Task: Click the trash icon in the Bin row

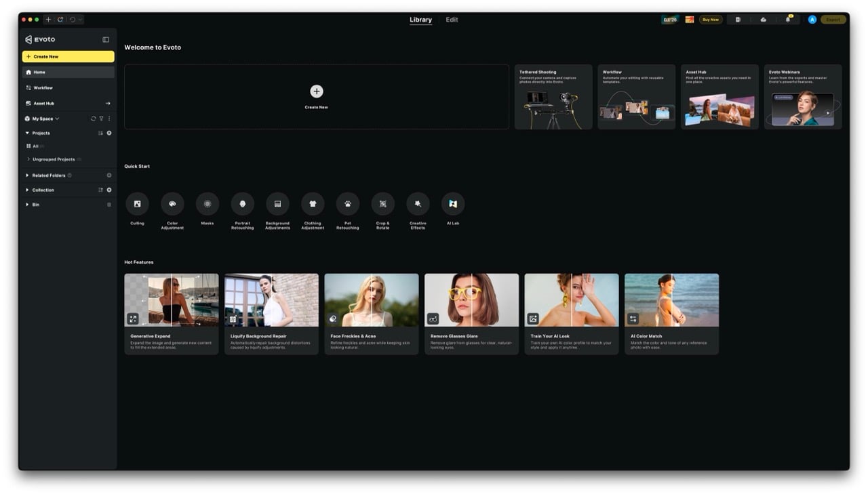Action: tap(109, 205)
